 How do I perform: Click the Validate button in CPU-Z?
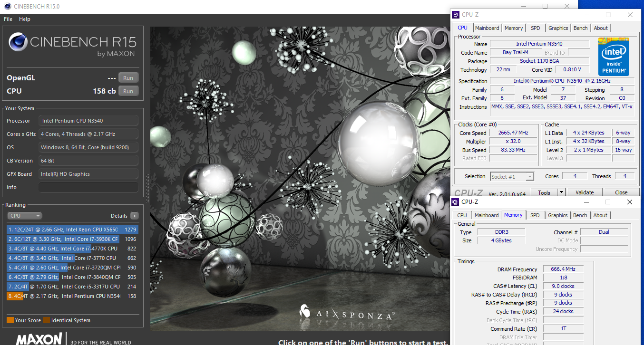tap(585, 192)
